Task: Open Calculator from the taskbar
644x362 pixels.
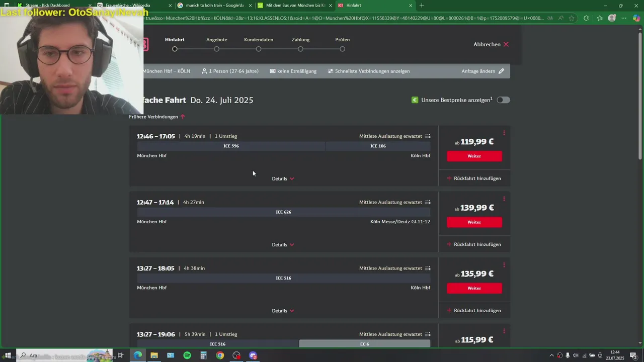Action: click(x=203, y=355)
